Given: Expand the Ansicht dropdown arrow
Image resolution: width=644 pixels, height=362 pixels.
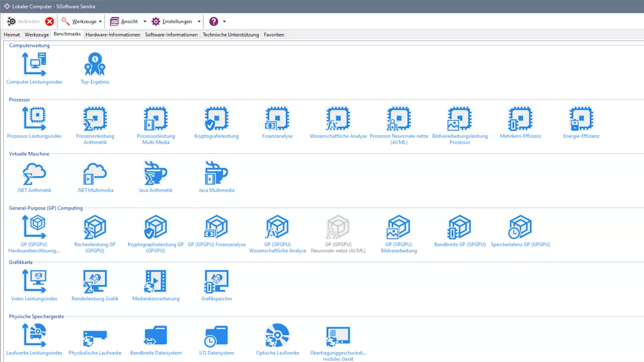Looking at the screenshot, I should (x=145, y=22).
